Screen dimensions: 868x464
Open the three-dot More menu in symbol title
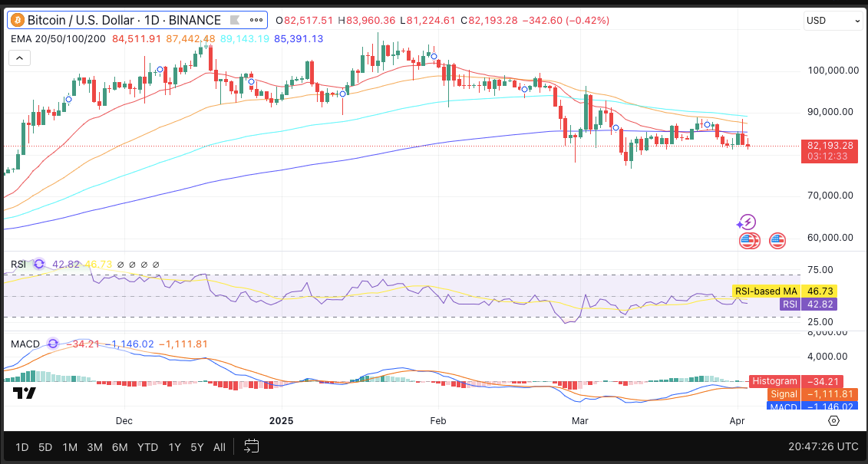256,21
